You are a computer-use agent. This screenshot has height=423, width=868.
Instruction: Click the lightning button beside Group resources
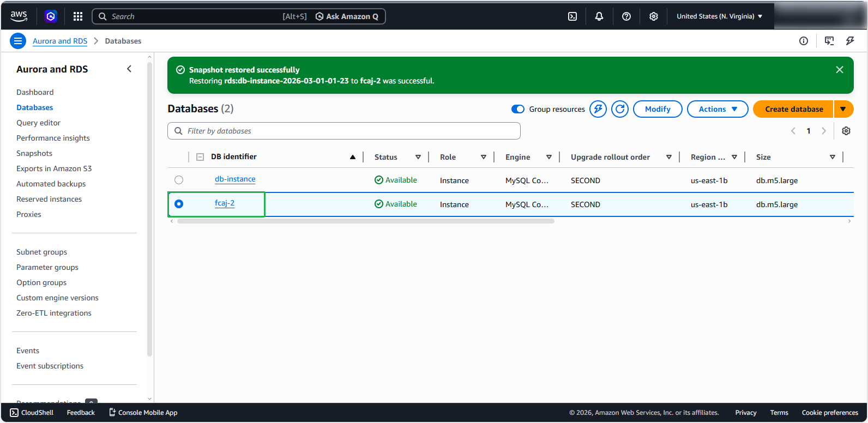598,109
